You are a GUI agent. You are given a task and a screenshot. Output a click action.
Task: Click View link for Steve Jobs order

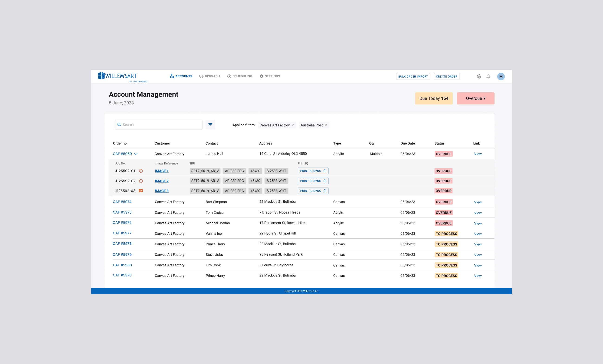click(478, 255)
